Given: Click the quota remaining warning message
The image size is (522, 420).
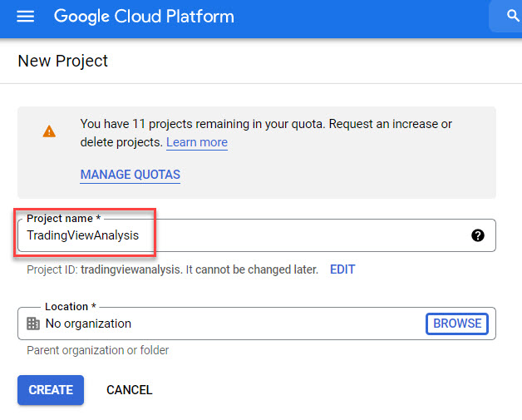Looking at the screenshot, I should click(266, 133).
